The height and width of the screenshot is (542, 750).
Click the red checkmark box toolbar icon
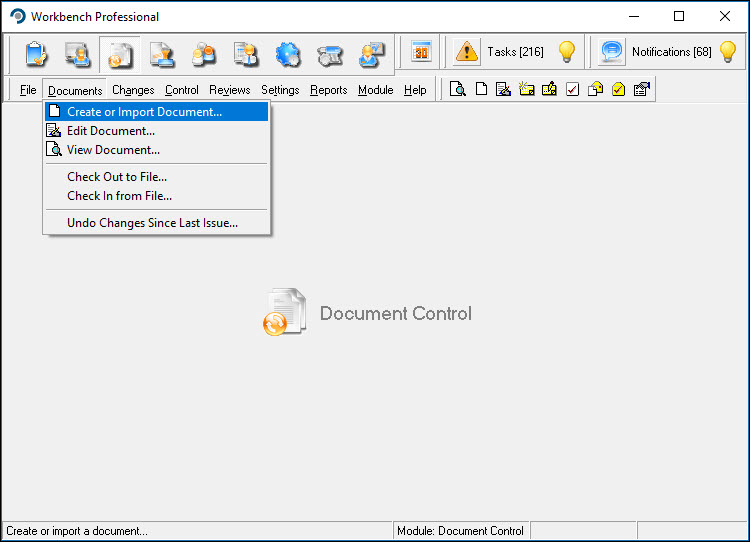(x=572, y=89)
